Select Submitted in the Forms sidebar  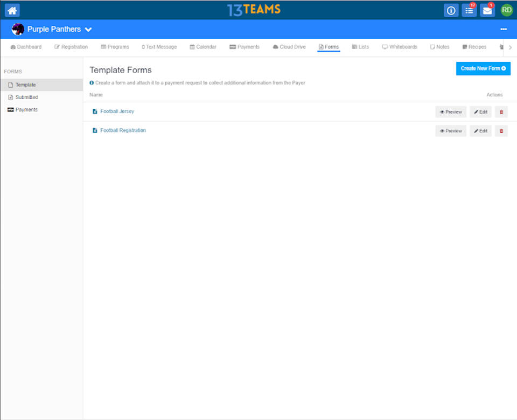point(26,97)
